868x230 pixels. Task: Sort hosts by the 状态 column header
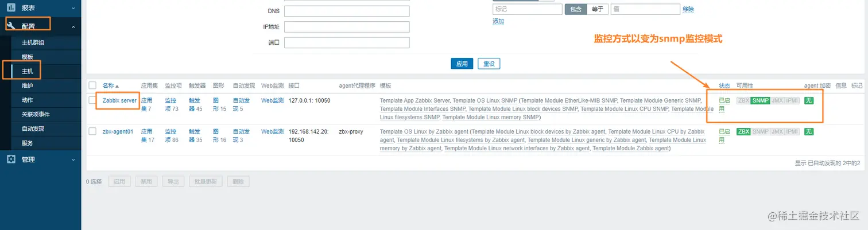coord(724,85)
